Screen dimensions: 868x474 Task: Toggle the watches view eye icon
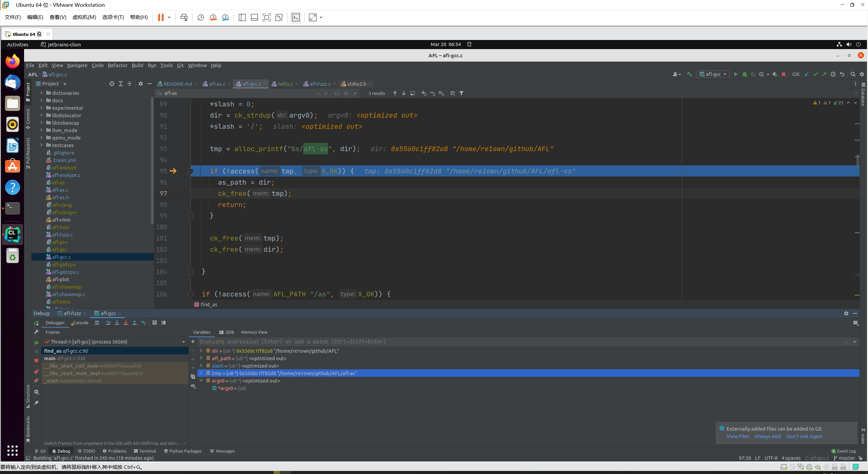[193, 386]
